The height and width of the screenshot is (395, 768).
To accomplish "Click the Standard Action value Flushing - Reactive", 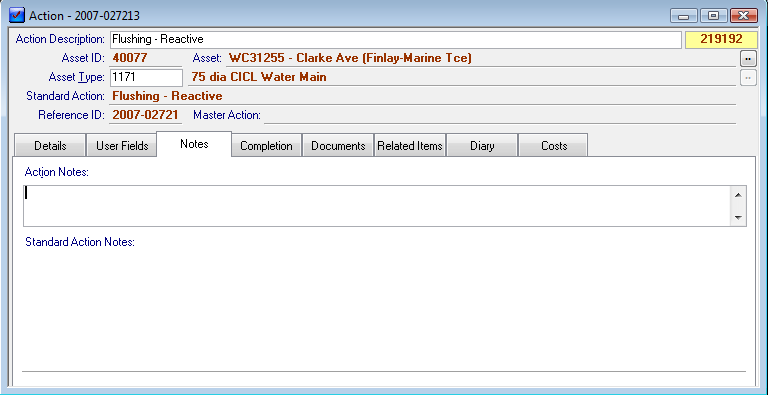I will tap(167, 96).
